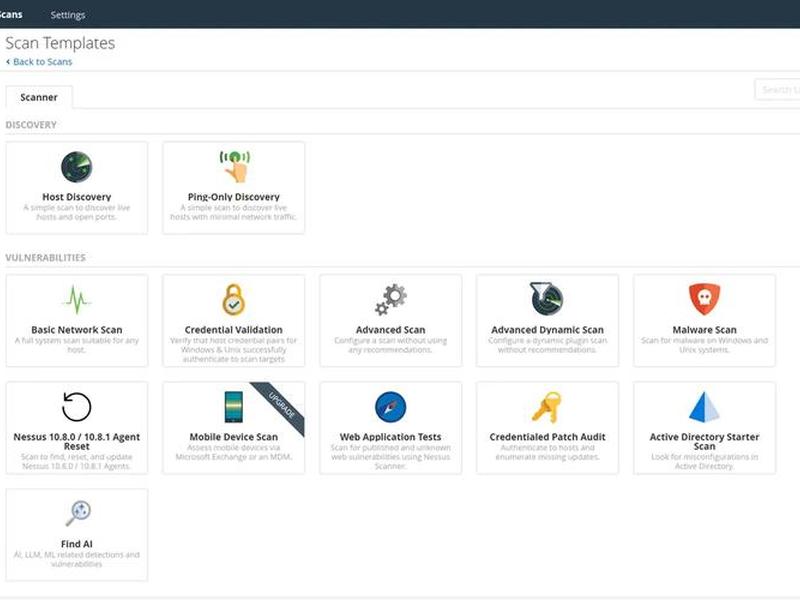The width and height of the screenshot is (800, 600).
Task: Open the Web Application Tests compass icon
Action: click(x=391, y=407)
